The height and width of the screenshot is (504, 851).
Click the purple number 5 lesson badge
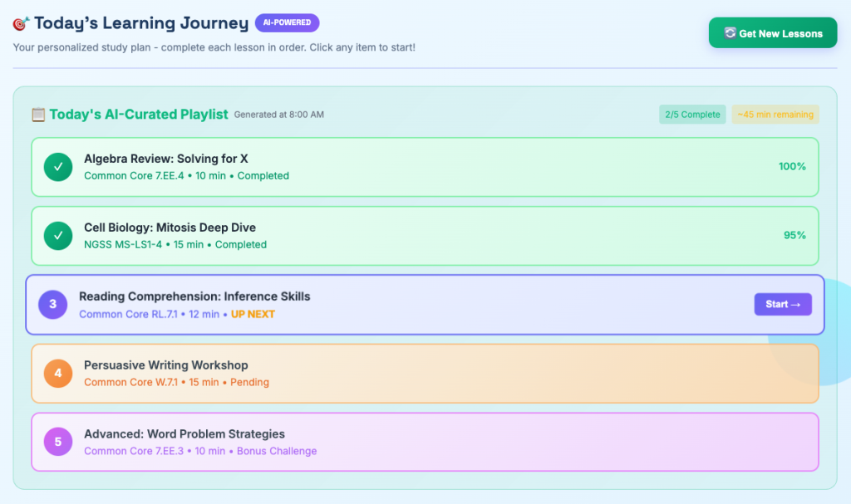58,443
